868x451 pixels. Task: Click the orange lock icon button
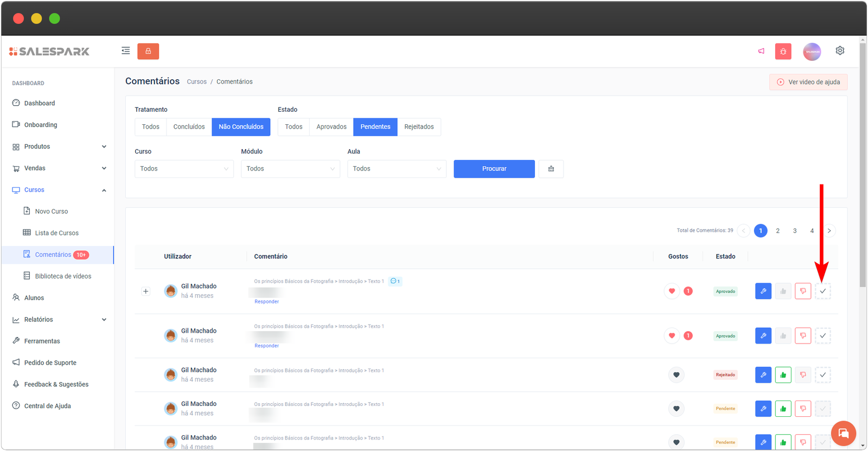click(x=148, y=51)
